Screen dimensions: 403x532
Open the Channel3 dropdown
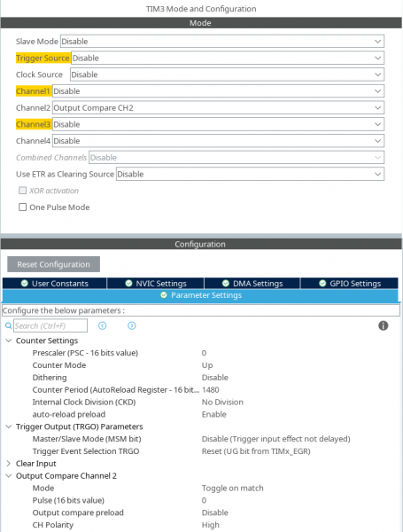point(218,124)
